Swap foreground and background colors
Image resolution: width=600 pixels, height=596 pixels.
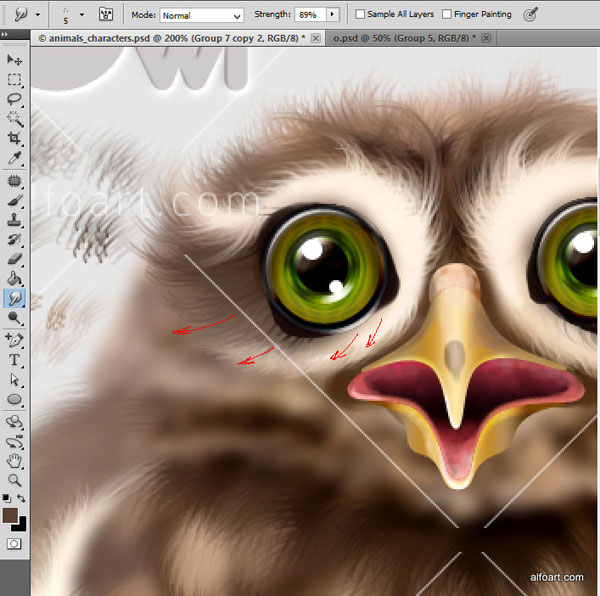21,498
